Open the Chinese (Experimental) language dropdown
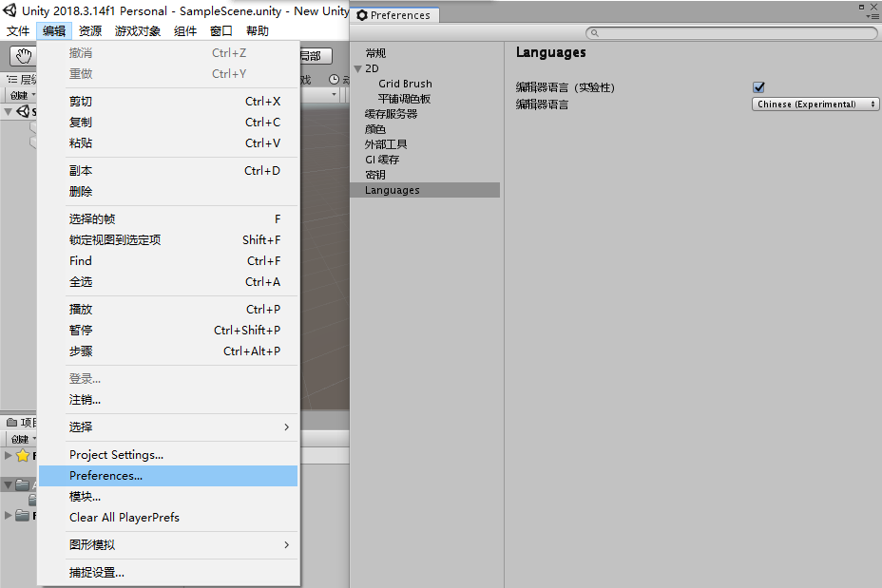The height and width of the screenshot is (588, 882). click(815, 104)
